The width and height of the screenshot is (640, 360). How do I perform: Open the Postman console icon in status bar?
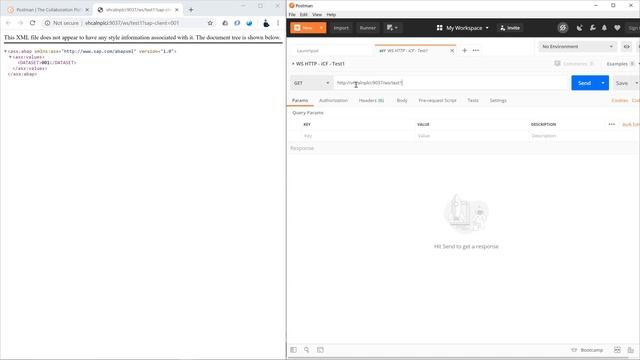[320, 350]
